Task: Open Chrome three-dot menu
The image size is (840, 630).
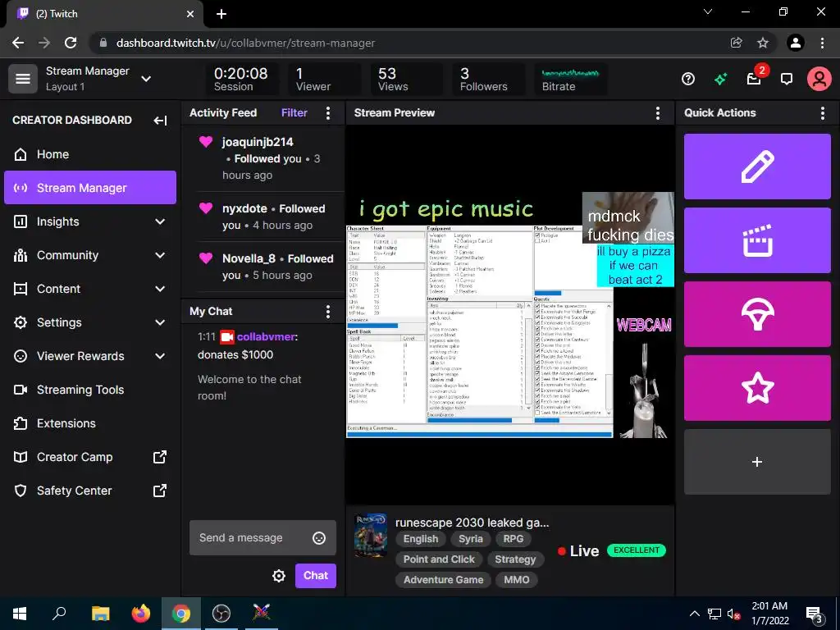Action: click(822, 43)
